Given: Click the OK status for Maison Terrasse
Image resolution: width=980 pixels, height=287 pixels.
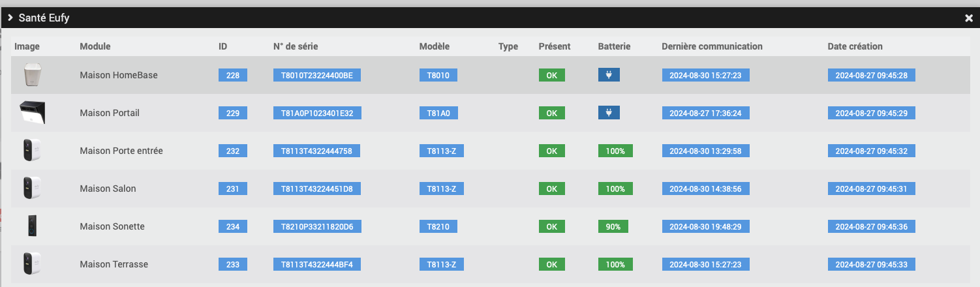Looking at the screenshot, I should [551, 264].
